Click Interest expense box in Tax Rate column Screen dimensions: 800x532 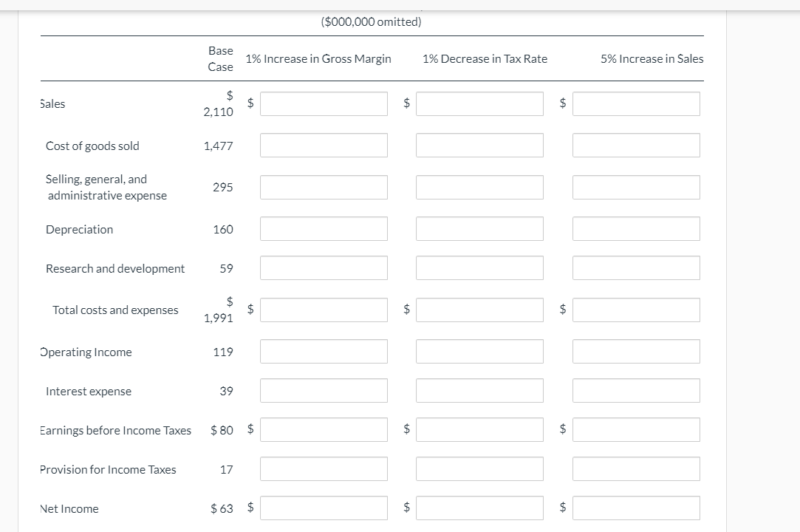pos(479,391)
